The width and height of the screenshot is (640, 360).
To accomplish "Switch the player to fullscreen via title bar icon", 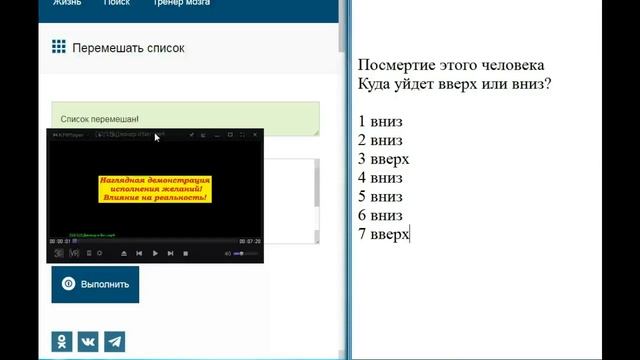I will coord(242,135).
